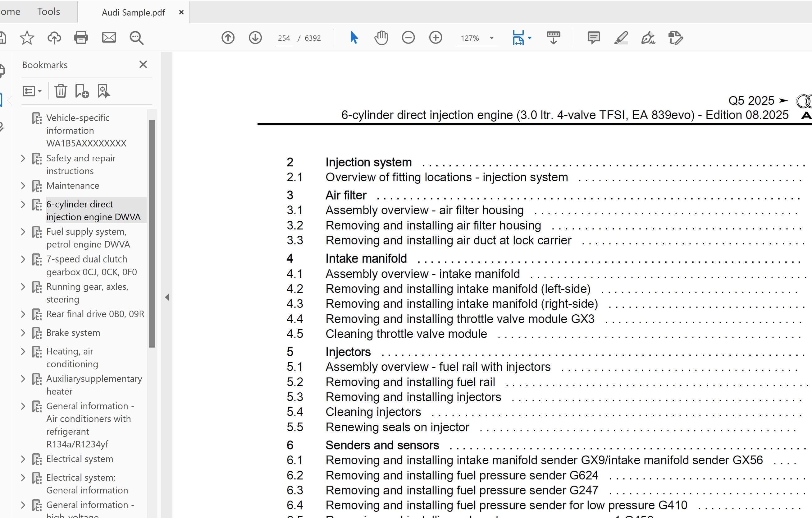Open the bookmark options dropdown
812x518 pixels.
click(x=32, y=90)
